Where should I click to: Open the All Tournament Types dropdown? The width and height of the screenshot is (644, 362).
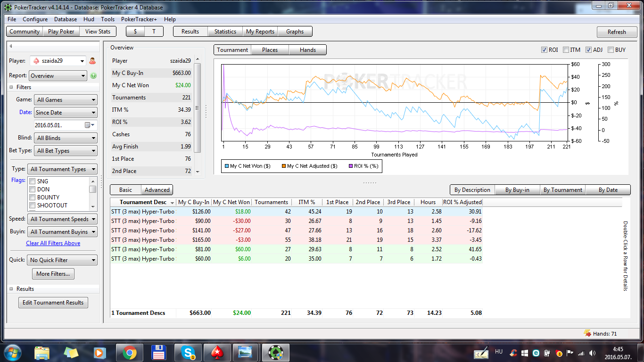[x=62, y=169]
